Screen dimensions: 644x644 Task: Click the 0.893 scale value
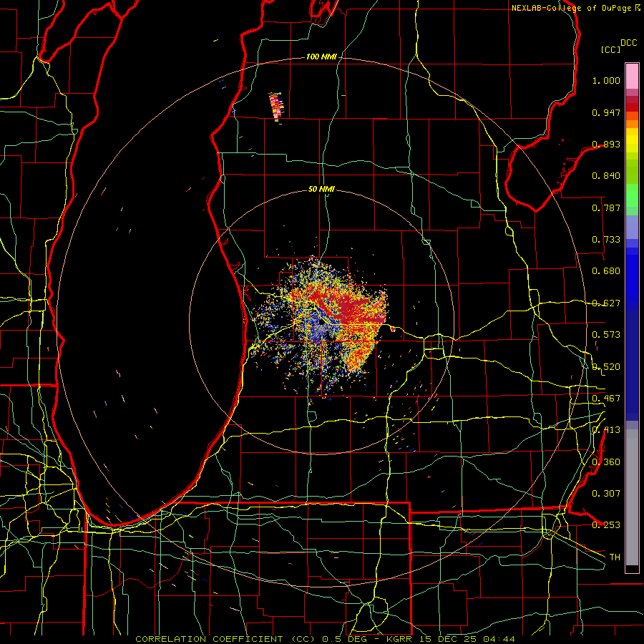[606, 144]
